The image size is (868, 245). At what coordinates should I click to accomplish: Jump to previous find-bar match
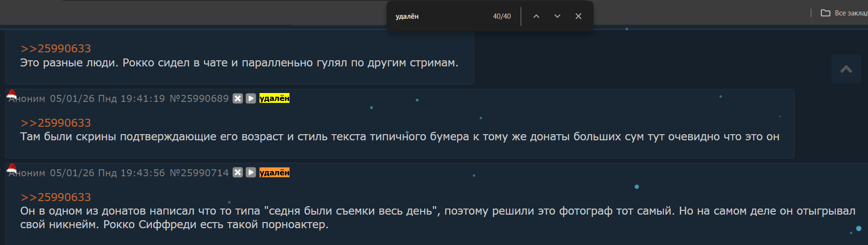(x=536, y=16)
